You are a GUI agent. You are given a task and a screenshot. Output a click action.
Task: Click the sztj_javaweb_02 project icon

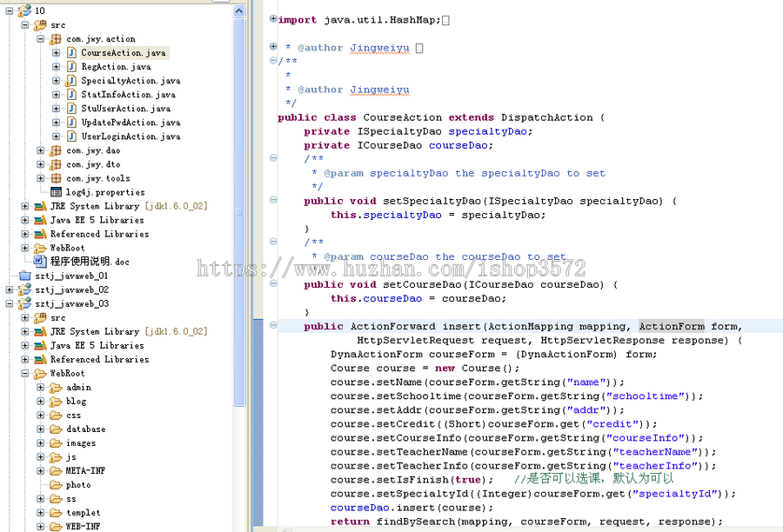[24, 289]
